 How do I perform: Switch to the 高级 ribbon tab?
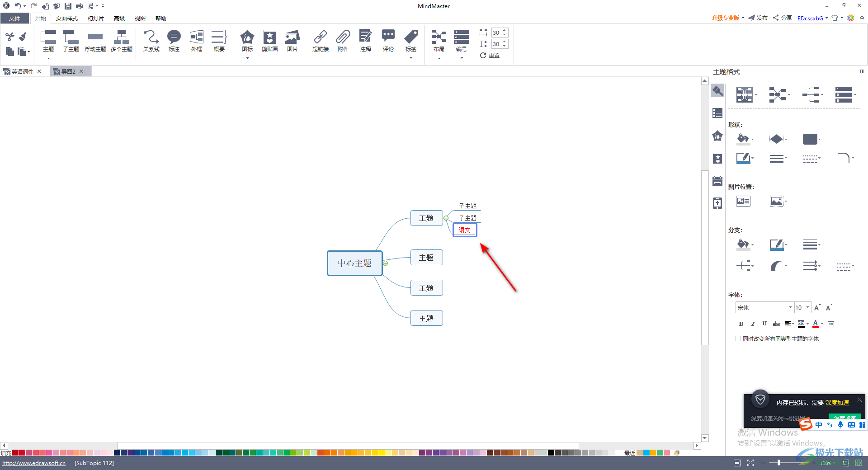119,18
